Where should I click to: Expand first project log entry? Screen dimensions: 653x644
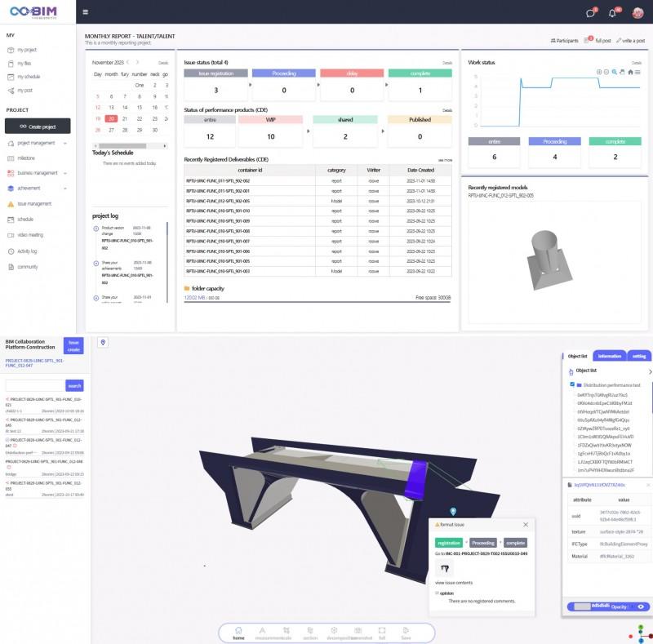tap(96, 229)
